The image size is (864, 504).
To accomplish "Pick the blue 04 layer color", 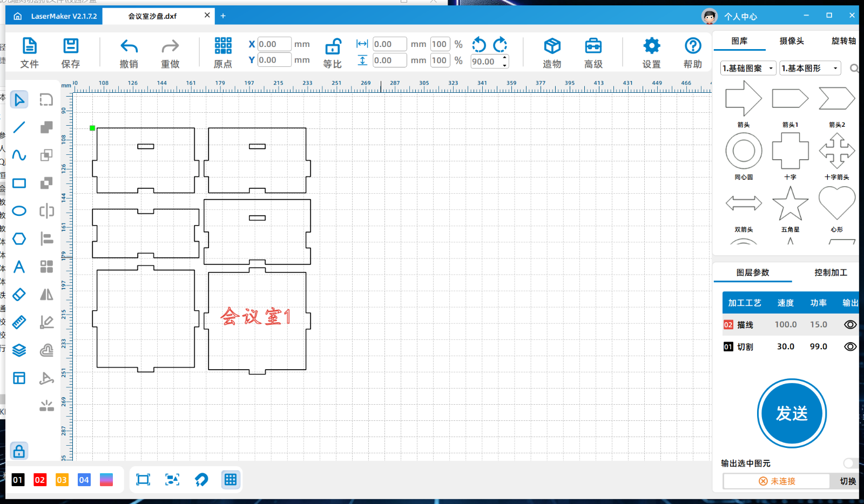I will coord(84,480).
